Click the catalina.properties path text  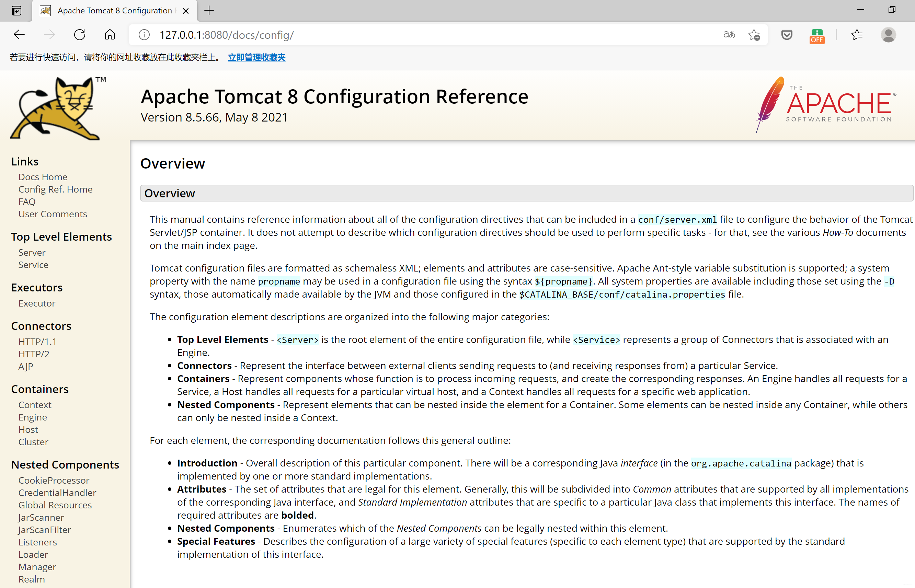point(622,295)
